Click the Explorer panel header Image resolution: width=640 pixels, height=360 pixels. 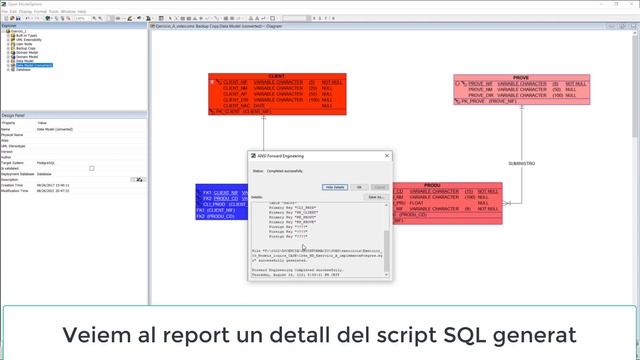point(73,26)
